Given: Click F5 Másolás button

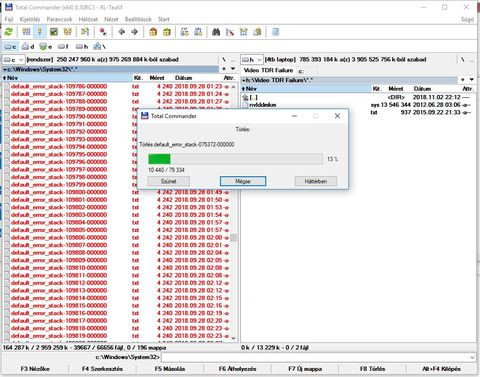Looking at the screenshot, I should (170, 369).
